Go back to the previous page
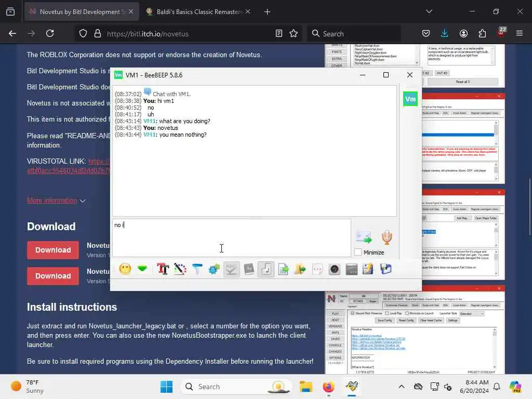 (x=12, y=34)
